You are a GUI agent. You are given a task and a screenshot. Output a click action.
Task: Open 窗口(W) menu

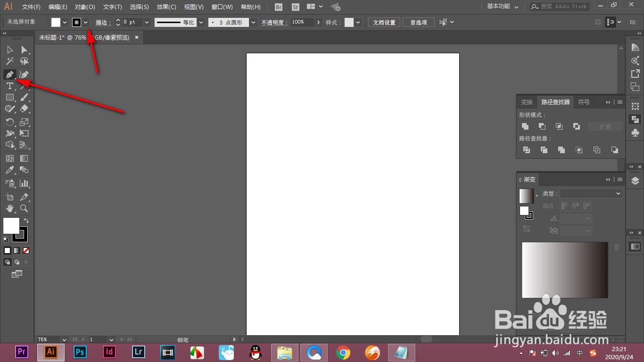(222, 7)
